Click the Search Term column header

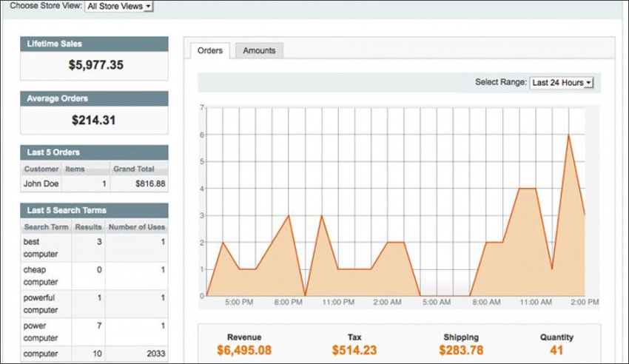click(46, 227)
